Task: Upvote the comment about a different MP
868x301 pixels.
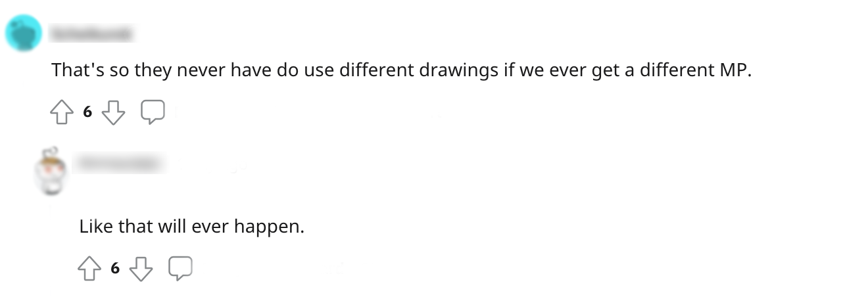Action: coord(62,113)
